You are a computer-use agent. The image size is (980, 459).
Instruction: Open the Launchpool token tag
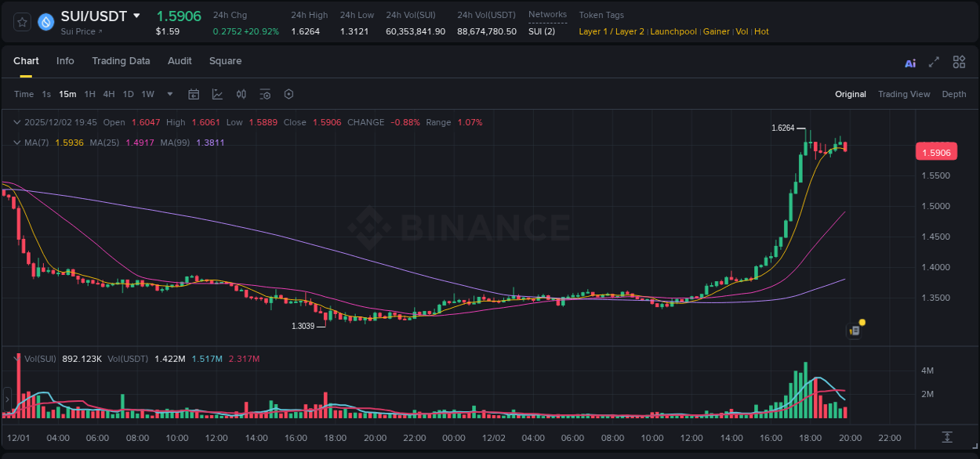(673, 31)
